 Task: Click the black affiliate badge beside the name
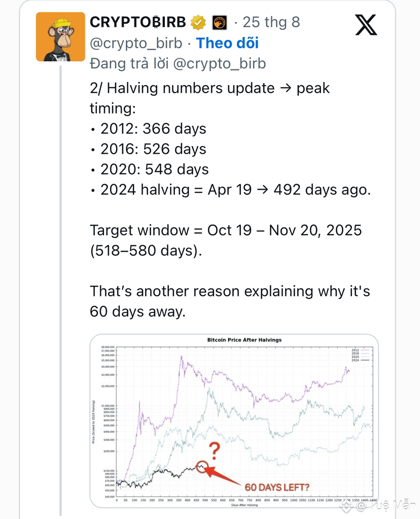(x=220, y=23)
